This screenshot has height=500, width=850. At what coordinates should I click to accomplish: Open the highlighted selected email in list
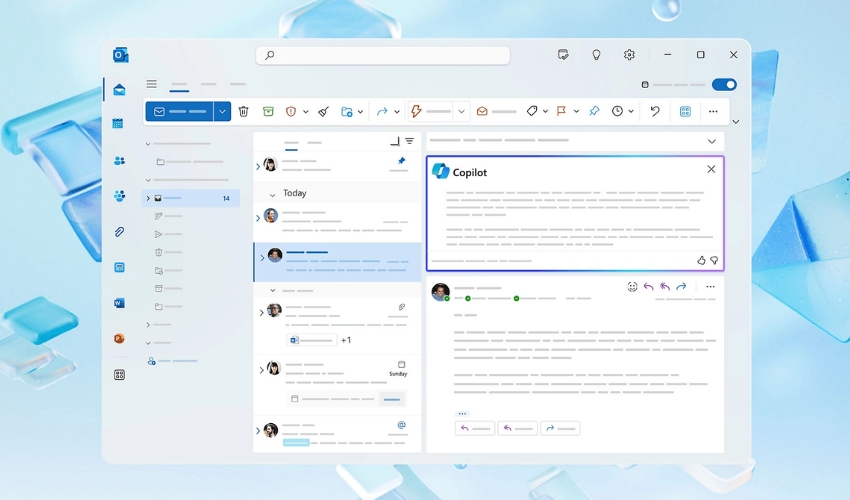tap(337, 261)
